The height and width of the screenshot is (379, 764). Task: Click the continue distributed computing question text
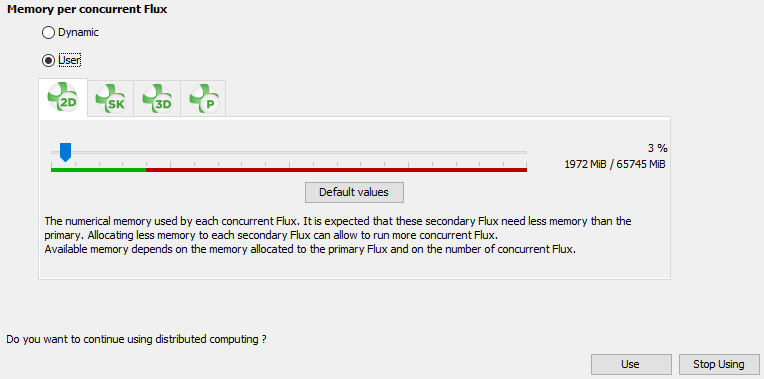136,340
